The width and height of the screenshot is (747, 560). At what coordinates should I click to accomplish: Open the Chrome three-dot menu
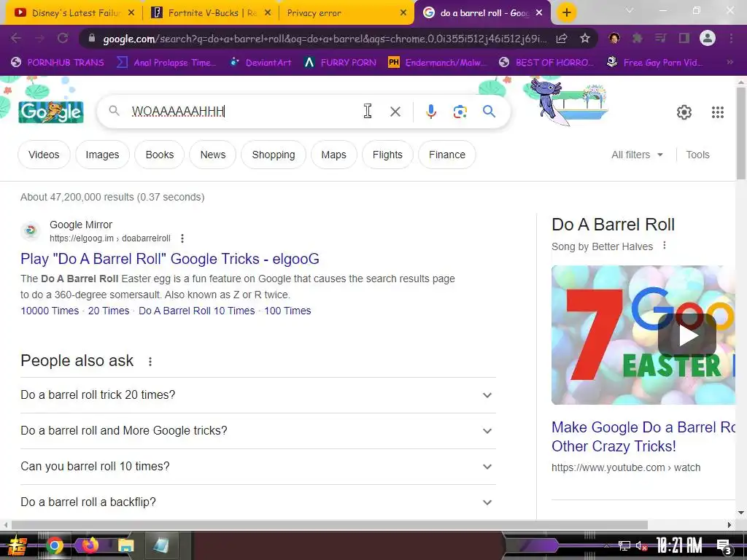click(731, 38)
